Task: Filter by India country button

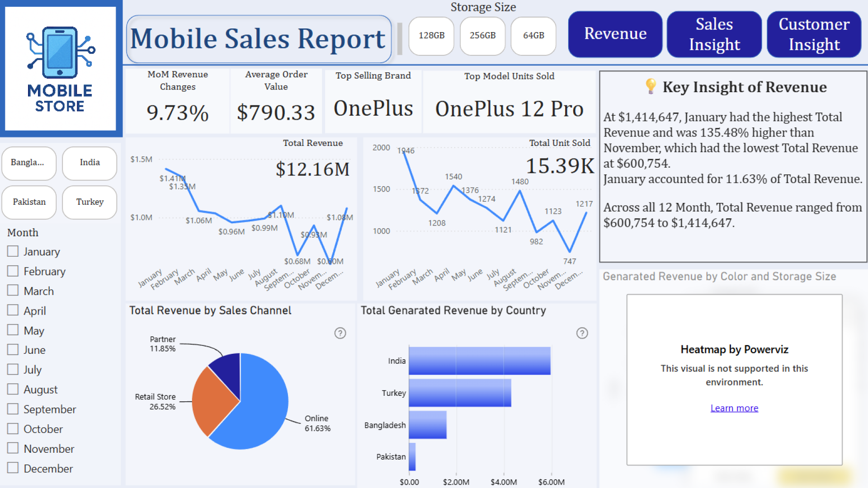Action: click(x=90, y=163)
